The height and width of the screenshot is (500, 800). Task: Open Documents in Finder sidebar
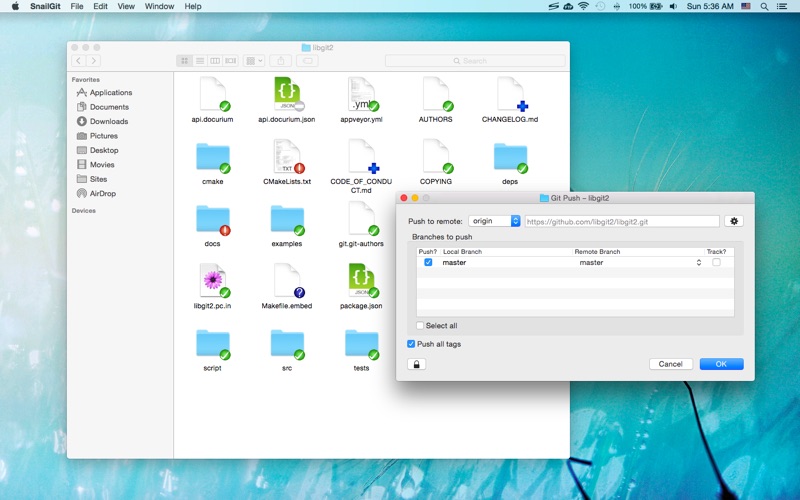point(103,107)
